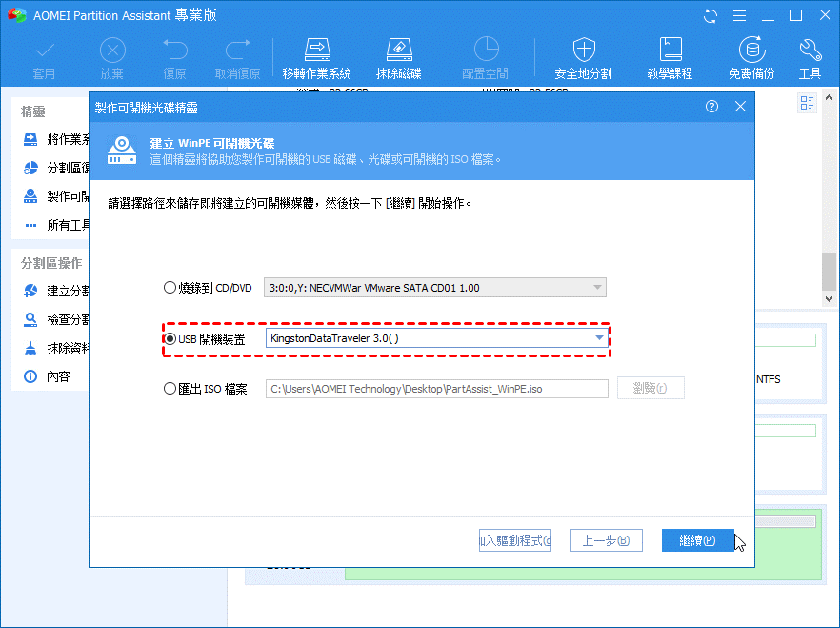840x628 pixels.
Task: Click the 所有工具 sidebar dots icon
Action: coord(30,226)
